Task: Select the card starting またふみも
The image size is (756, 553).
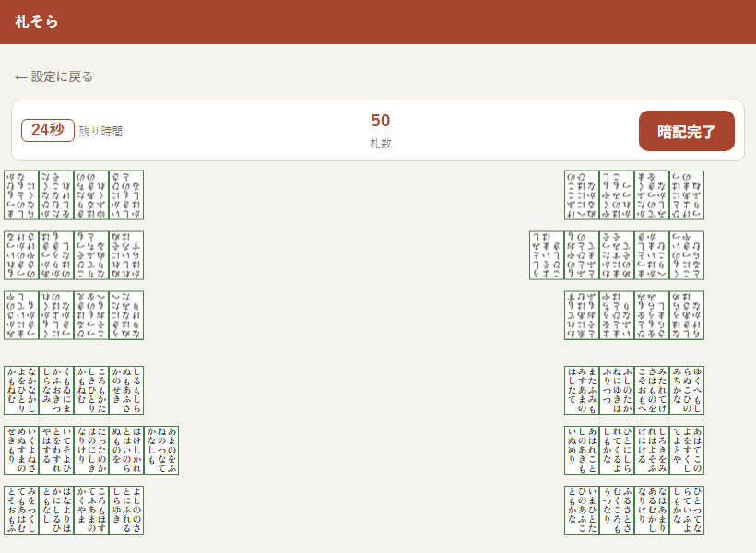Action: click(x=582, y=390)
